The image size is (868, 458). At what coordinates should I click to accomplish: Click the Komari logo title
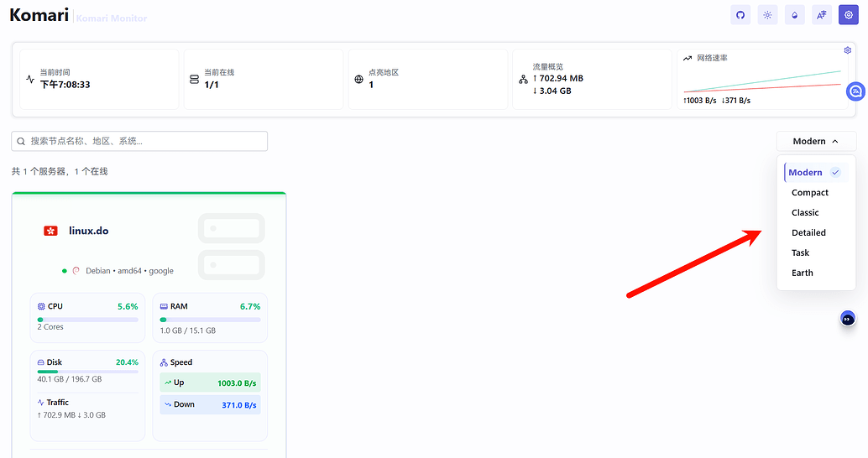click(x=39, y=15)
